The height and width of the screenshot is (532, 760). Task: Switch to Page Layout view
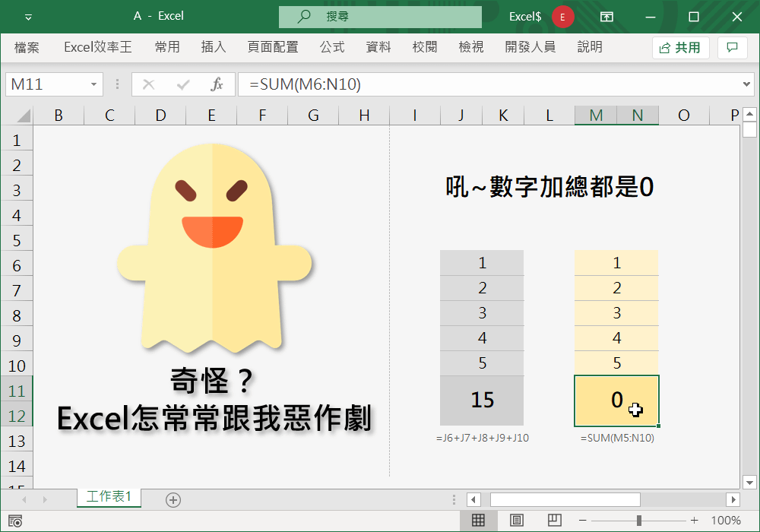(516, 521)
